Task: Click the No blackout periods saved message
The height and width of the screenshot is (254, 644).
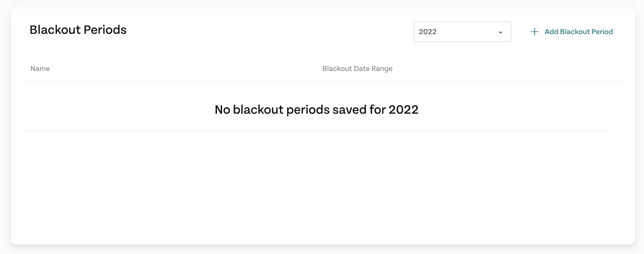Action: (x=317, y=110)
